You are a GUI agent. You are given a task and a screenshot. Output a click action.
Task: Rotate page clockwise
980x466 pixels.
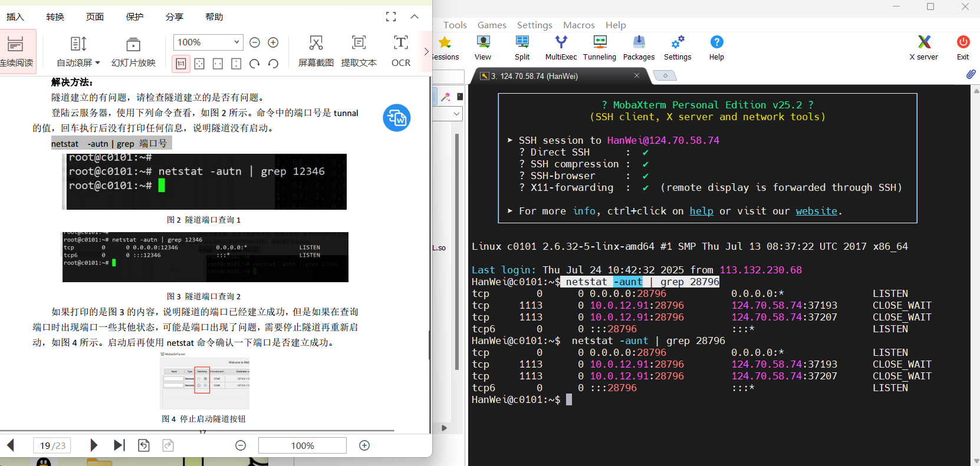[x=255, y=64]
